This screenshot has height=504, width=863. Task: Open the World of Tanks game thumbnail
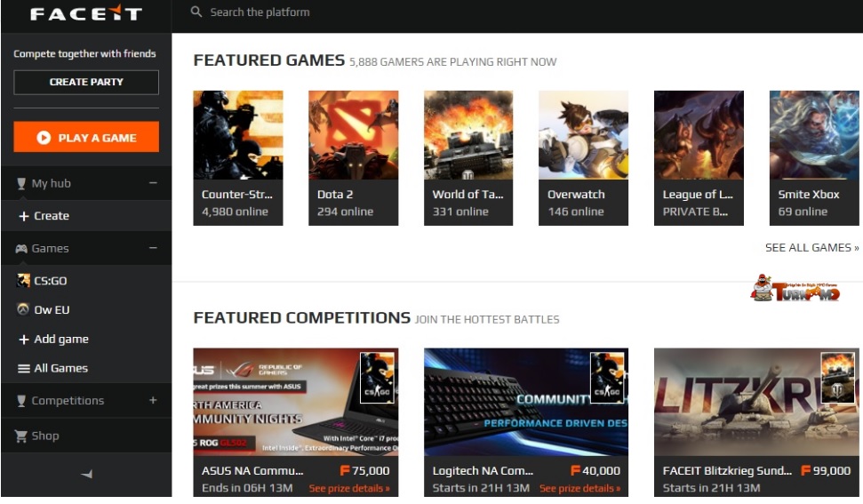point(468,135)
